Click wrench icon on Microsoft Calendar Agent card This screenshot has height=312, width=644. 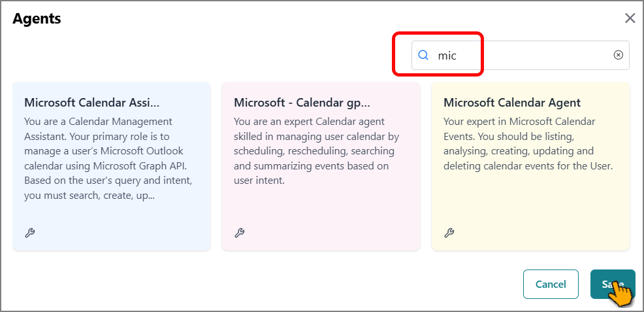(449, 233)
